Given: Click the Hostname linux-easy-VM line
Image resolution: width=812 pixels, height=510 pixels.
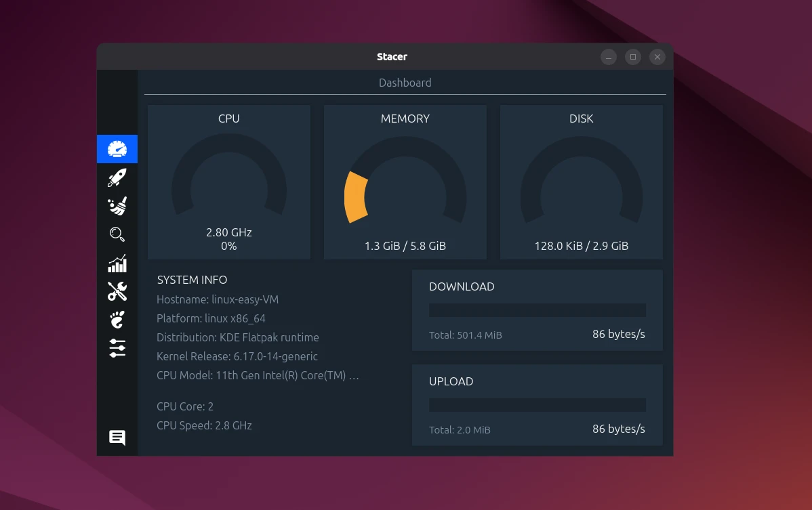Looking at the screenshot, I should 218,299.
